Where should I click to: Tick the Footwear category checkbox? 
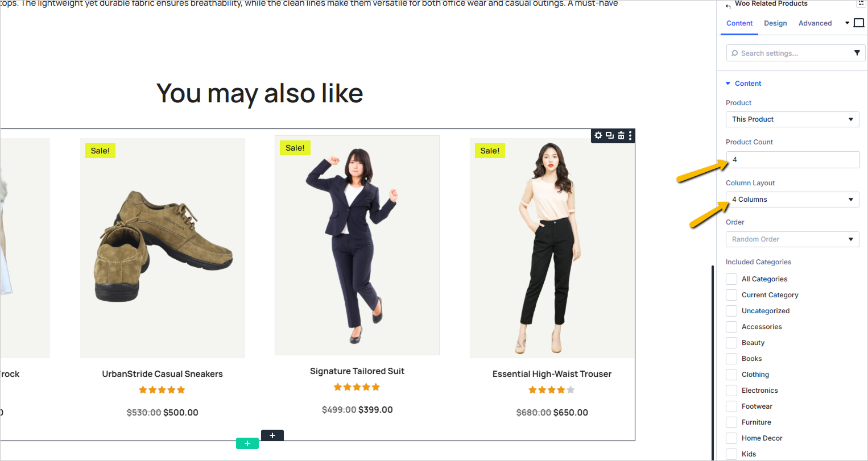tap(731, 406)
